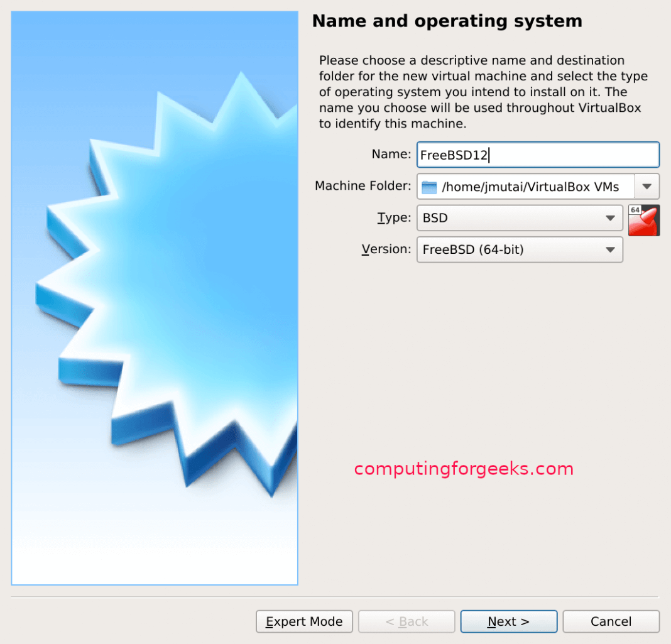Click the Expert Mode button
The width and height of the screenshot is (671, 644).
click(x=304, y=621)
